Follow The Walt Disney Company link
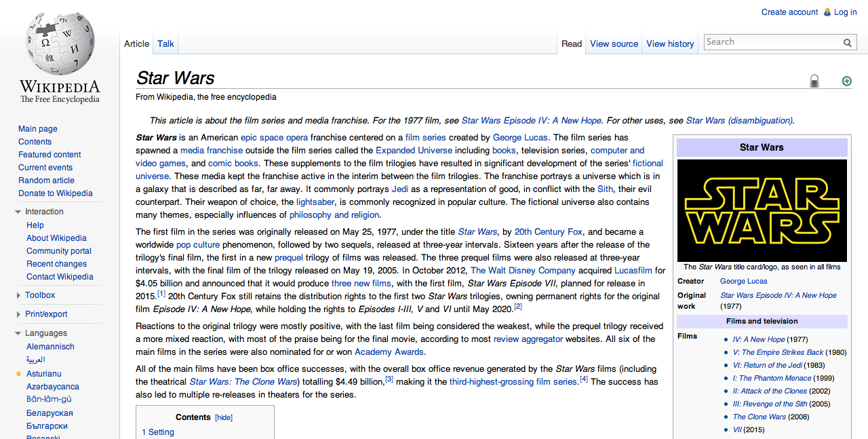Screen dimensions: 868x439 click(x=523, y=271)
